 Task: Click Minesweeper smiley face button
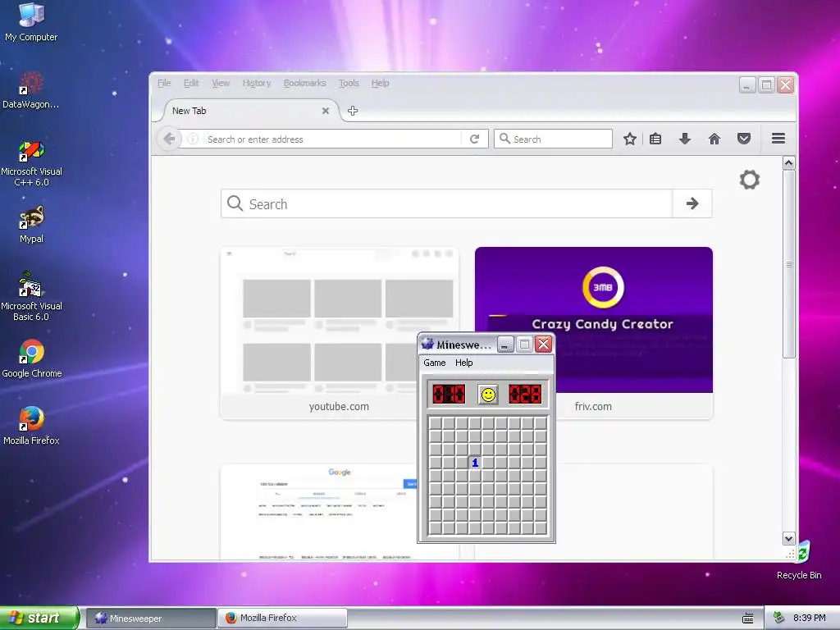[488, 395]
